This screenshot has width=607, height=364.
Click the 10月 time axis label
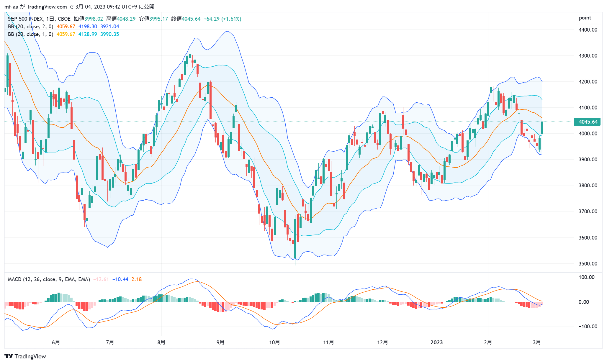(x=274, y=342)
